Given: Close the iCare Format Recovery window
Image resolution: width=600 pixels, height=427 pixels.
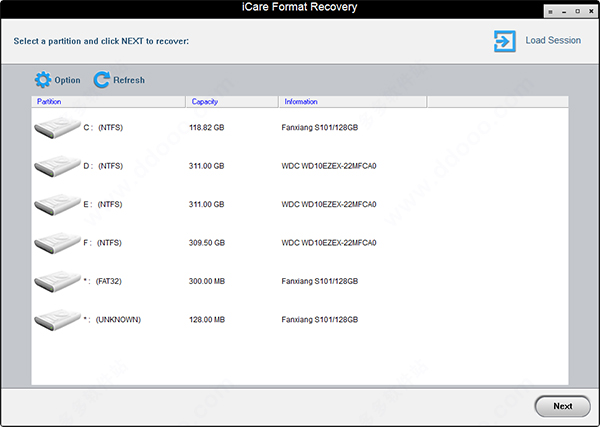Looking at the screenshot, I should (x=591, y=11).
